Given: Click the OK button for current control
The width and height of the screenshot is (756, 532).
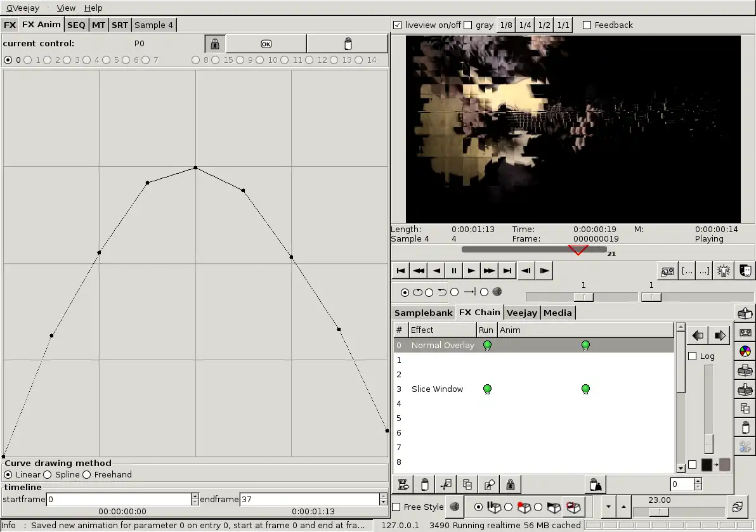Looking at the screenshot, I should pyautogui.click(x=266, y=44).
